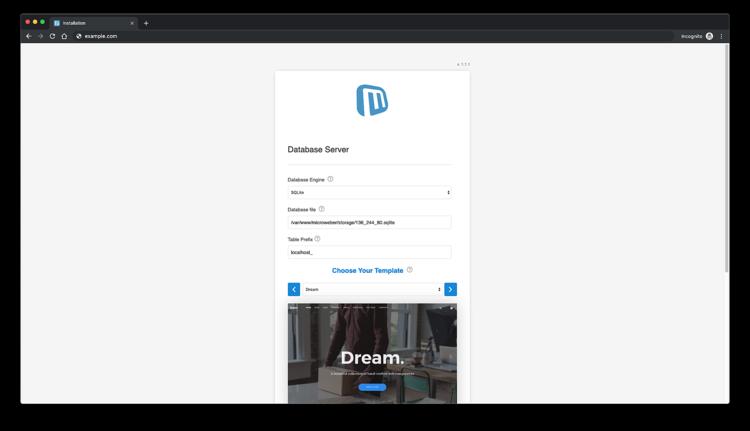Open the Incognito profile icon
Screen dimensions: 750x431
coord(709,36)
